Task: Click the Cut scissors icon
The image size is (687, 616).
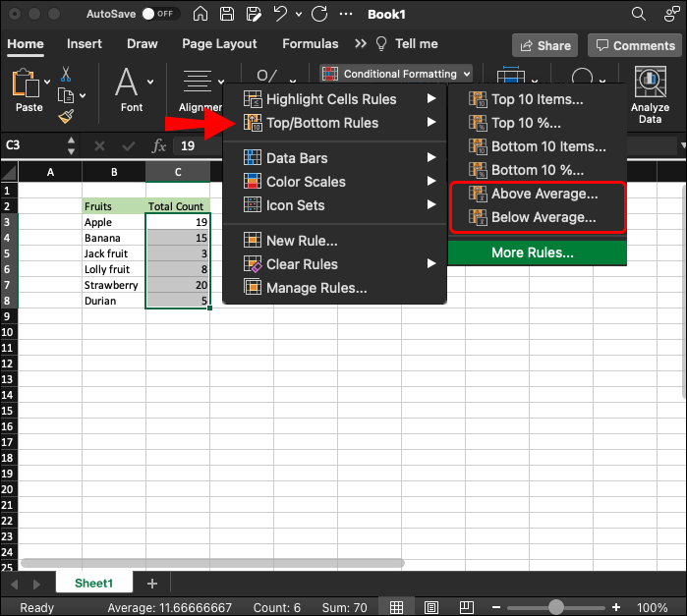Action: point(66,75)
